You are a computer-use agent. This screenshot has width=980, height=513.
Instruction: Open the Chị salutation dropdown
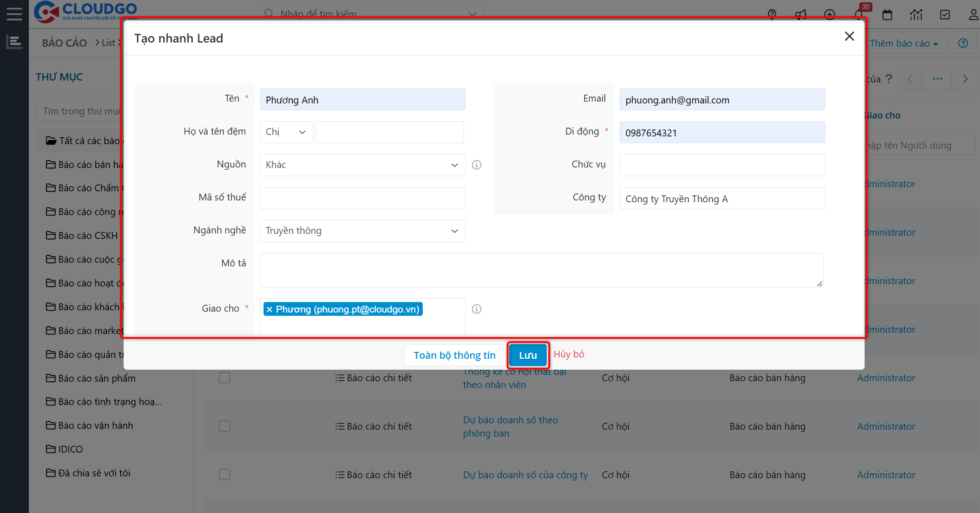pyautogui.click(x=286, y=132)
